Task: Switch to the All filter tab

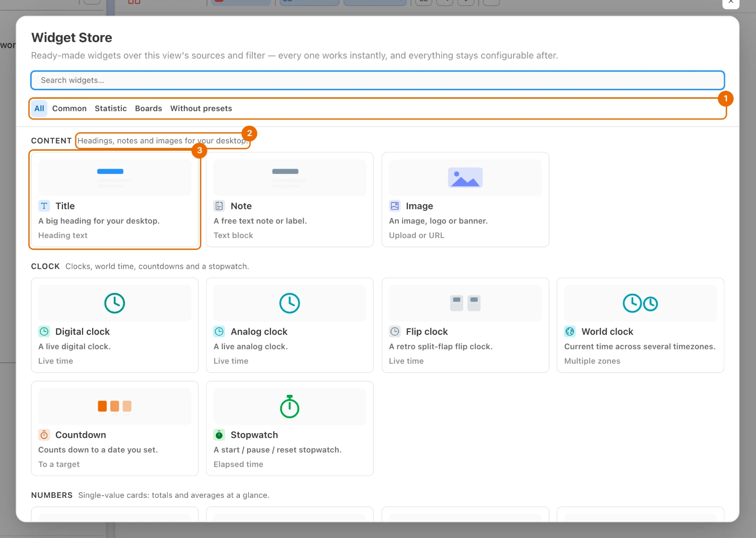Action: pos(39,108)
